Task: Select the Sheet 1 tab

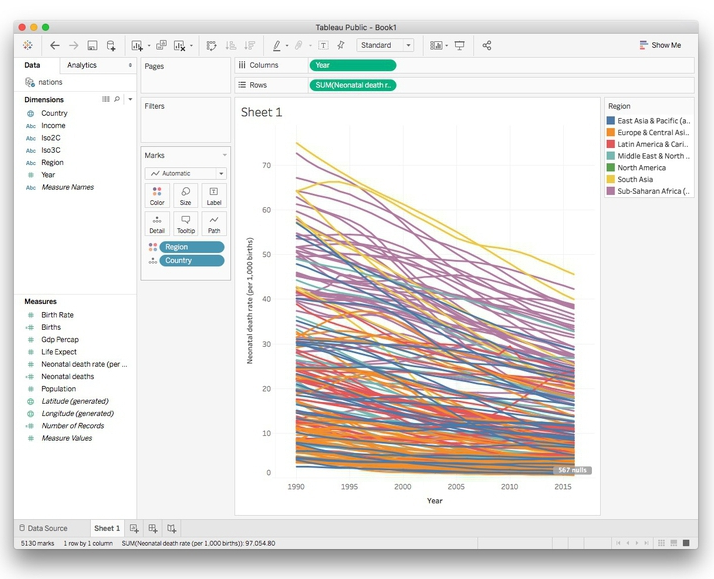Action: (x=107, y=528)
